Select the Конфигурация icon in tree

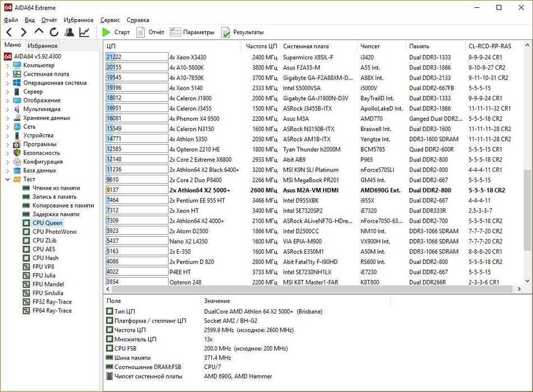pyautogui.click(x=17, y=162)
